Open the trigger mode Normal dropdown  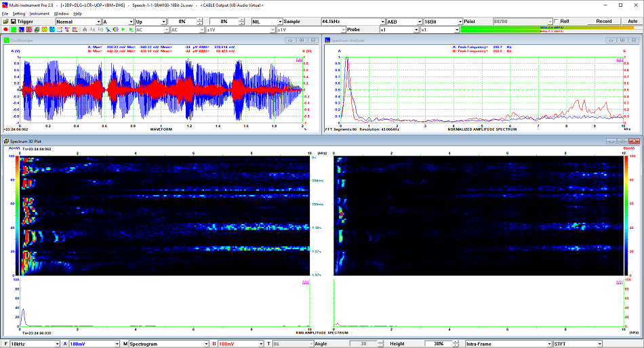pos(97,22)
